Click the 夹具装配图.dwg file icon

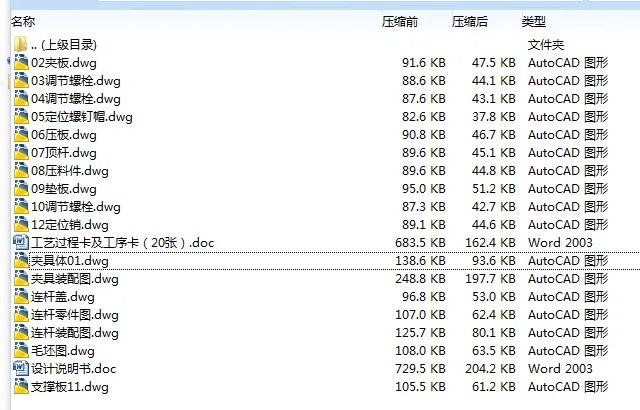(21, 278)
